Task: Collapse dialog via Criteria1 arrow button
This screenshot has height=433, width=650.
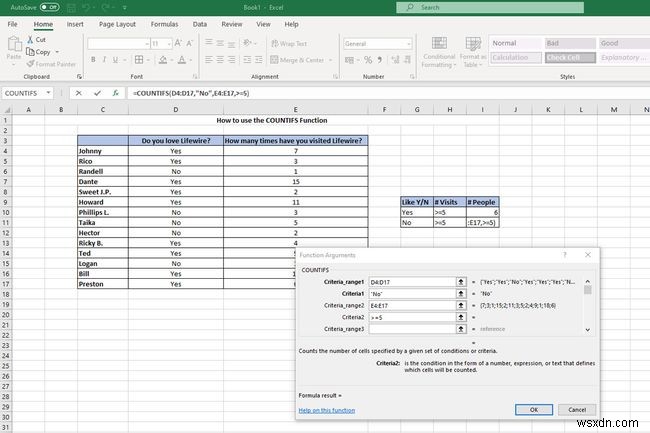Action: coord(461,293)
